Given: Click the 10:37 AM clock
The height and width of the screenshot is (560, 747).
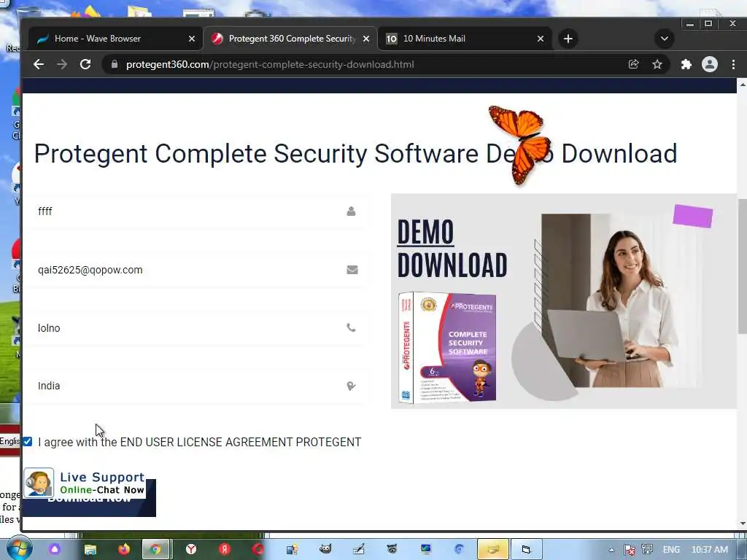Looking at the screenshot, I should click(710, 550).
